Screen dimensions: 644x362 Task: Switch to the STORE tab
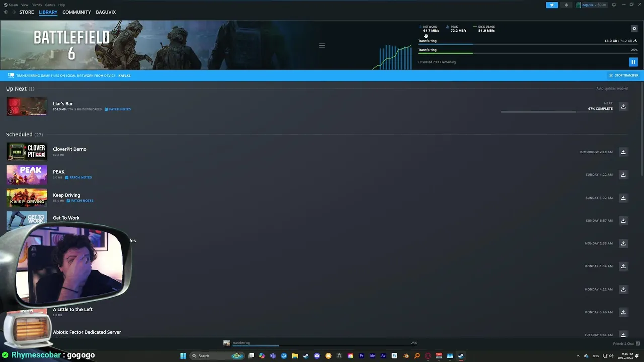[27, 12]
